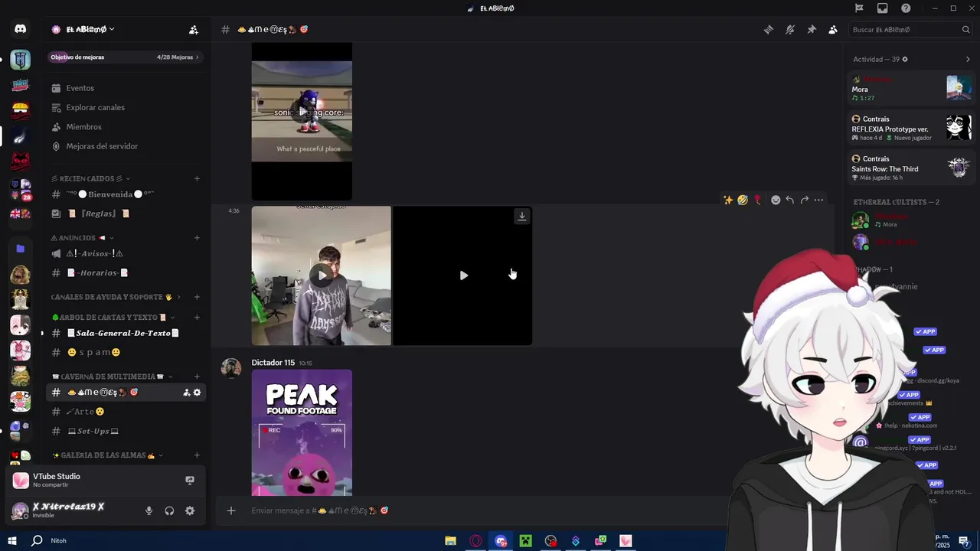Toggle notification settings bell in channel header
This screenshot has width=980, height=551.
pos(790,30)
